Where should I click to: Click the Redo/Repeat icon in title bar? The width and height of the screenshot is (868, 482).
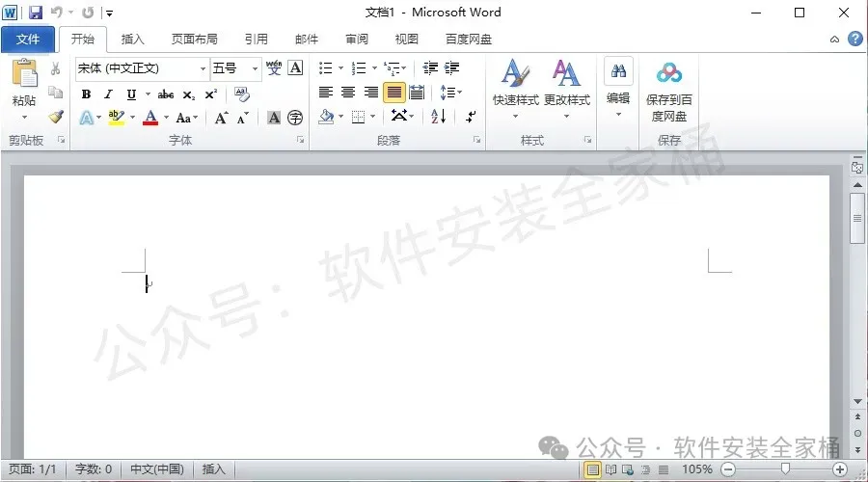[88, 13]
